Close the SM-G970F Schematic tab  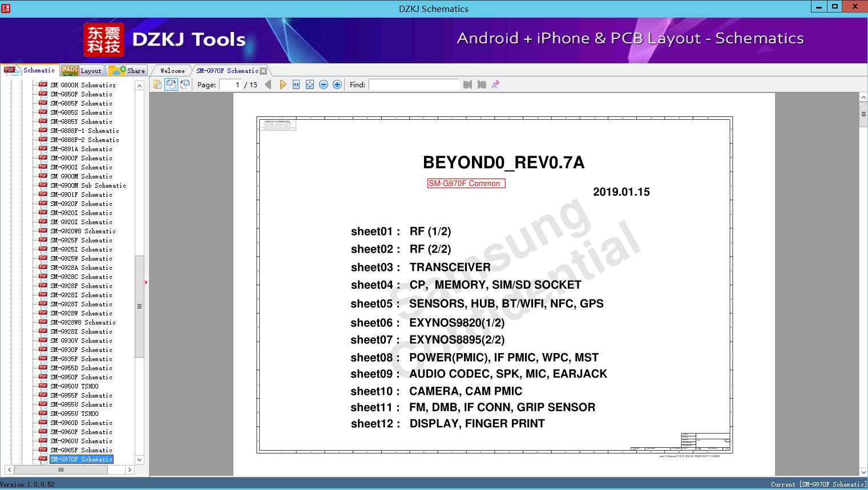click(263, 71)
